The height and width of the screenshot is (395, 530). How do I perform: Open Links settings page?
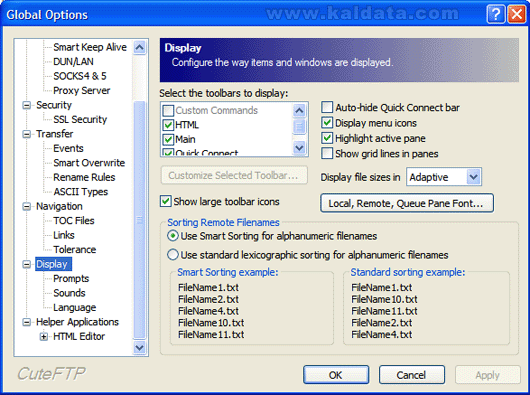[x=64, y=235]
